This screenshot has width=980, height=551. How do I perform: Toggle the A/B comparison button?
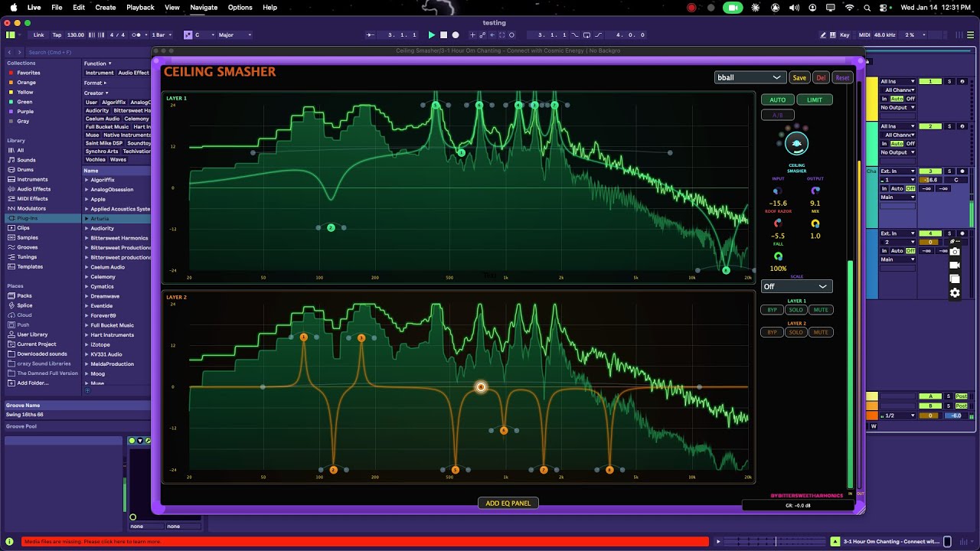pyautogui.click(x=777, y=115)
